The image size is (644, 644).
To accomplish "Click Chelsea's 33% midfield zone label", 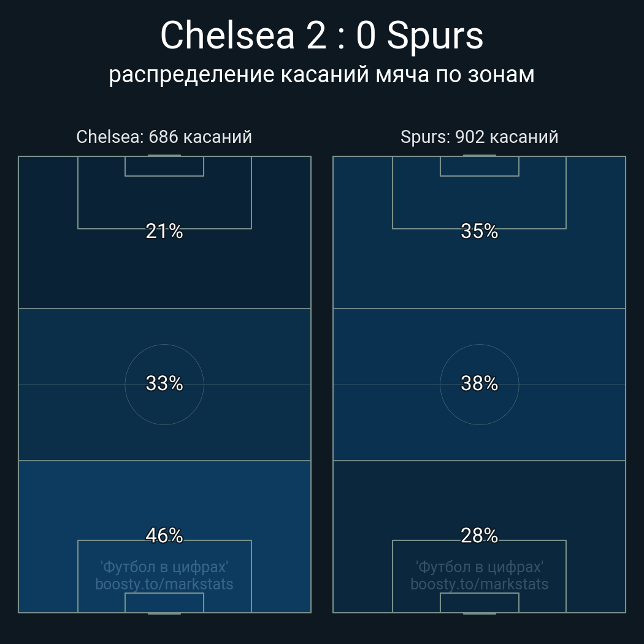I will pyautogui.click(x=164, y=383).
